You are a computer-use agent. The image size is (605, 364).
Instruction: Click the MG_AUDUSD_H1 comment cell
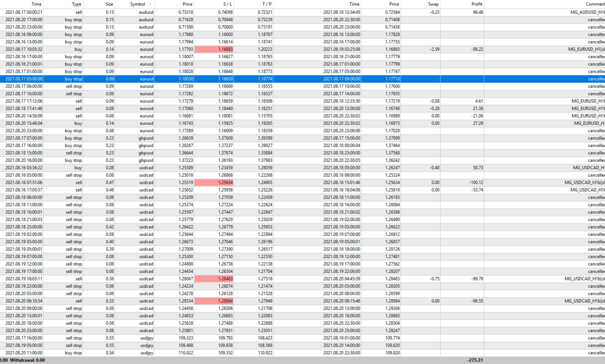[x=587, y=12]
